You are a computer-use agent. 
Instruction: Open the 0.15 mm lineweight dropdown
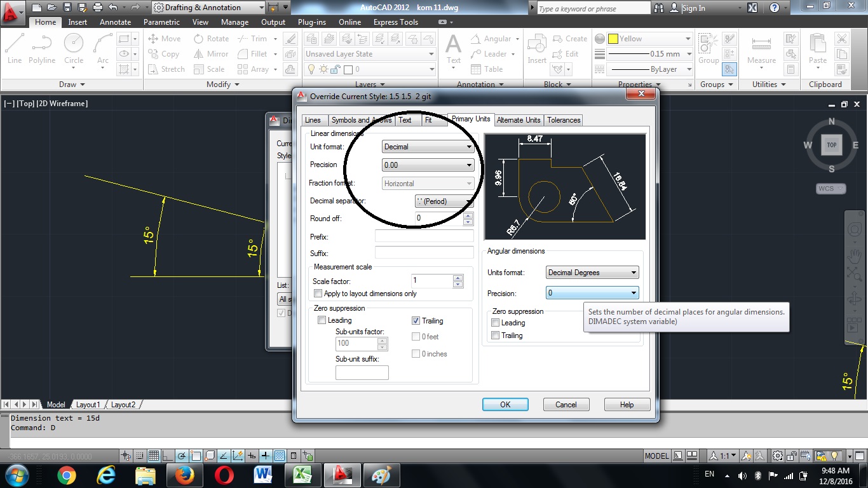click(x=649, y=54)
